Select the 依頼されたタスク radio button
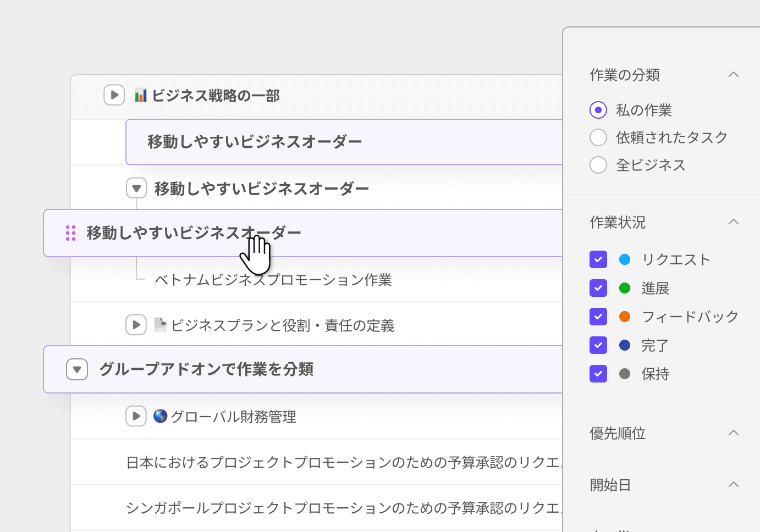Viewport: 760px width, 532px height. click(x=598, y=137)
